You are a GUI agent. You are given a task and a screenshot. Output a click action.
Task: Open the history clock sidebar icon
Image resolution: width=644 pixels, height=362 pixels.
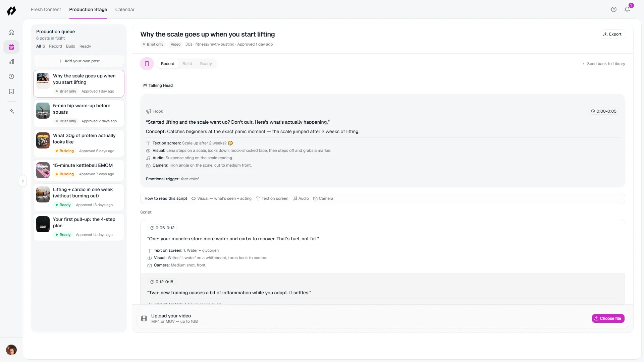(11, 76)
